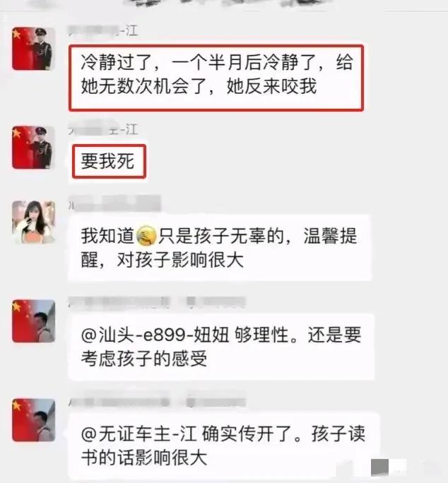The height and width of the screenshot is (483, 448).
Task: Click the blurred sender name above 我知道 message
Action: pyautogui.click(x=114, y=204)
